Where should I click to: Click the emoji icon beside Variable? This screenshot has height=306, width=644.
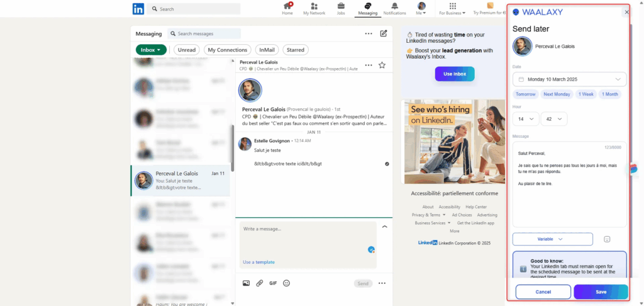(x=607, y=239)
